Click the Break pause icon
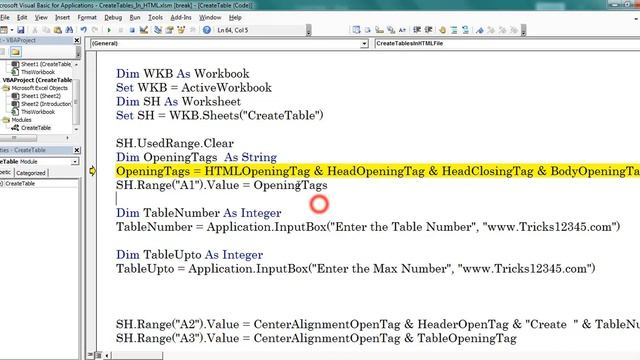This screenshot has height=360, width=640. pos(120,30)
